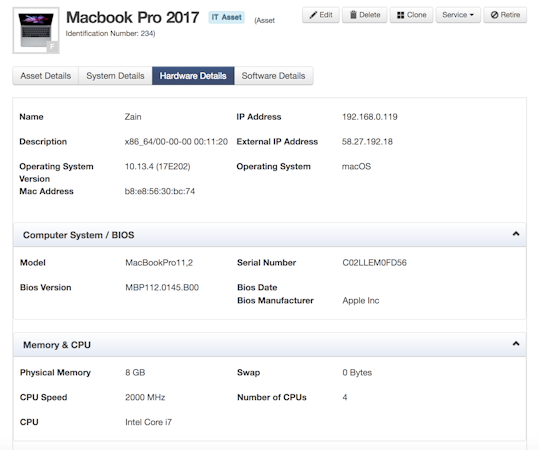Switch to the Asset Details tab
This screenshot has height=450, width=539.
tap(46, 76)
